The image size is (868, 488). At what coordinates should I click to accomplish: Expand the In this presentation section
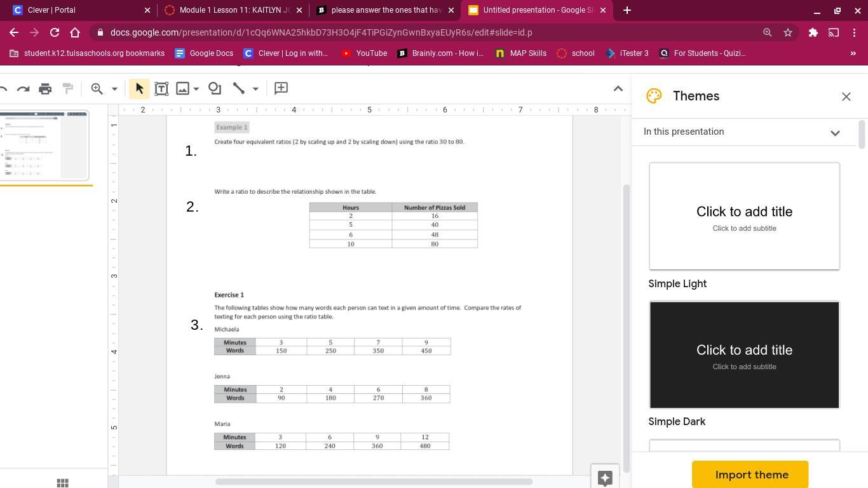click(x=835, y=133)
